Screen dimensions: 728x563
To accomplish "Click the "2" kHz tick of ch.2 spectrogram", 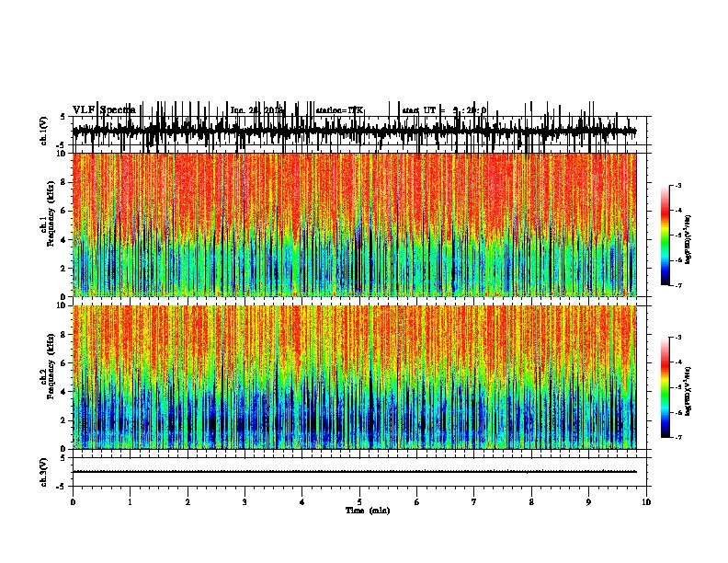I will coord(63,420).
